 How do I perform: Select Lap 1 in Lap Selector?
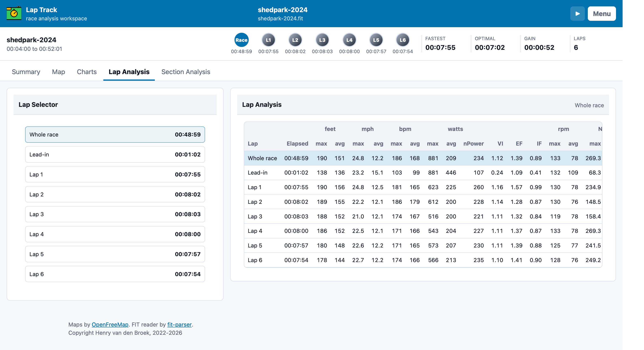pyautogui.click(x=115, y=175)
